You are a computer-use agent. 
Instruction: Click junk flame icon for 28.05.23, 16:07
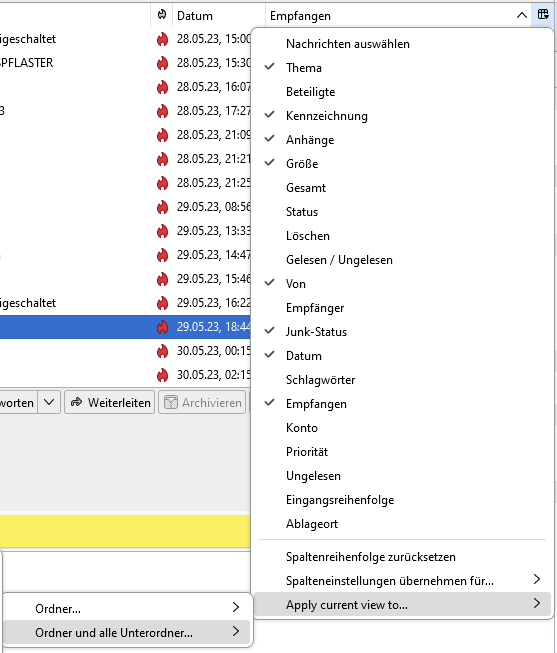(162, 87)
